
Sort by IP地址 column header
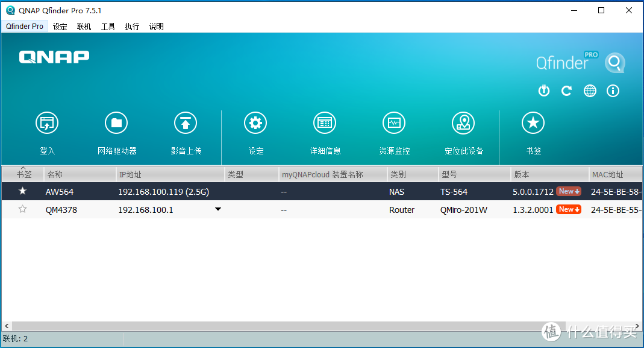[170, 174]
